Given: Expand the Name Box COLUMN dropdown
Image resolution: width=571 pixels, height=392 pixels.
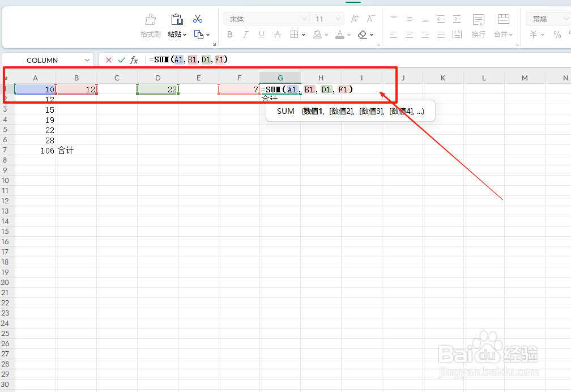Looking at the screenshot, I should 87,60.
